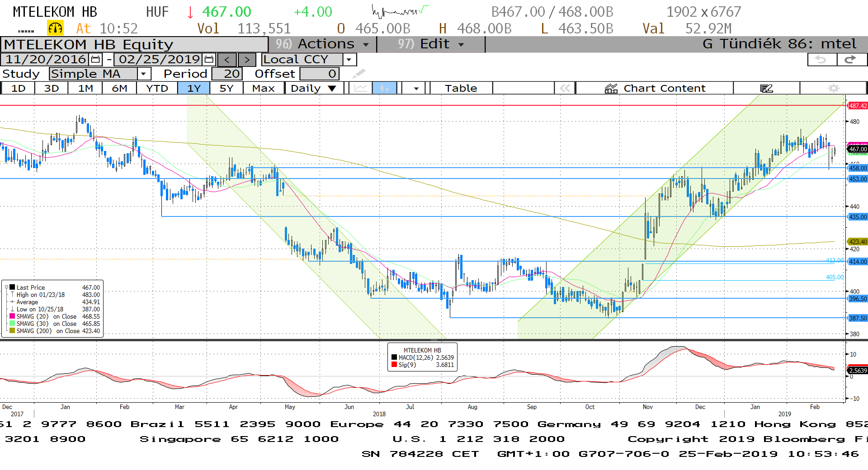The image size is (868, 470).
Task: Click the greyed pencil edit study icon
Action: coord(359,74)
